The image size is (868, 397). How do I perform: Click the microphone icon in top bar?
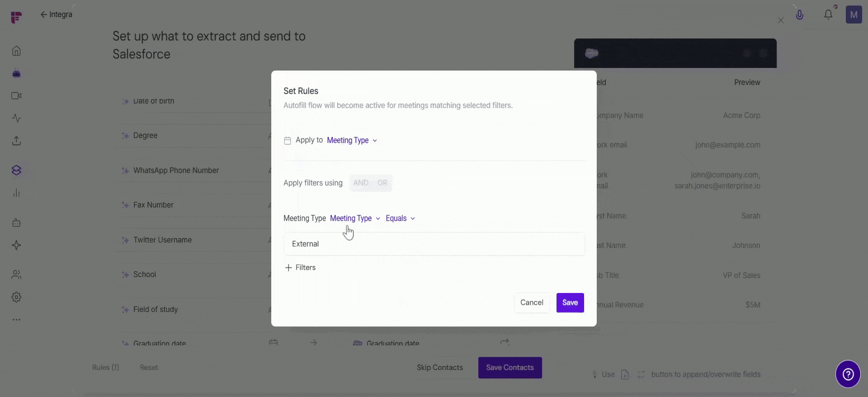799,15
